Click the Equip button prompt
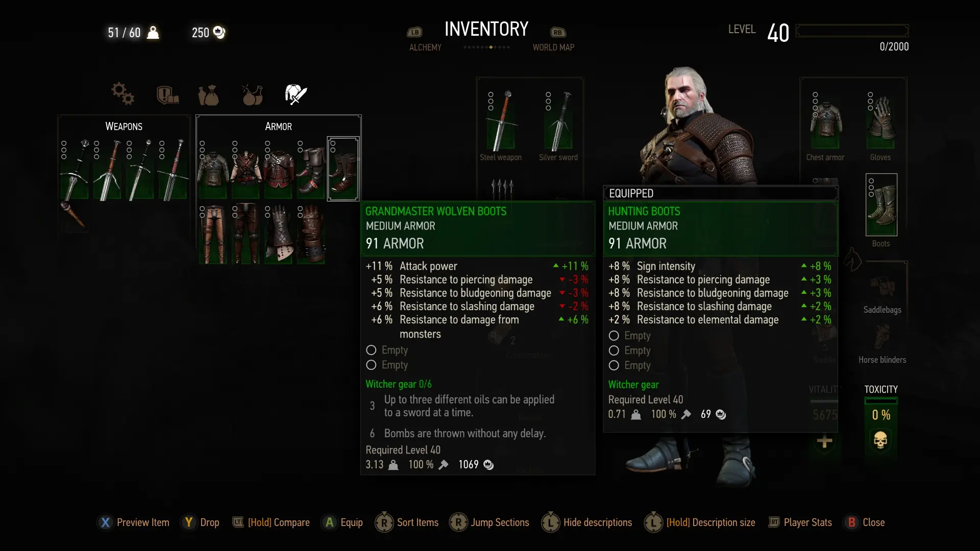Image resolution: width=980 pixels, height=551 pixels. 342,522
